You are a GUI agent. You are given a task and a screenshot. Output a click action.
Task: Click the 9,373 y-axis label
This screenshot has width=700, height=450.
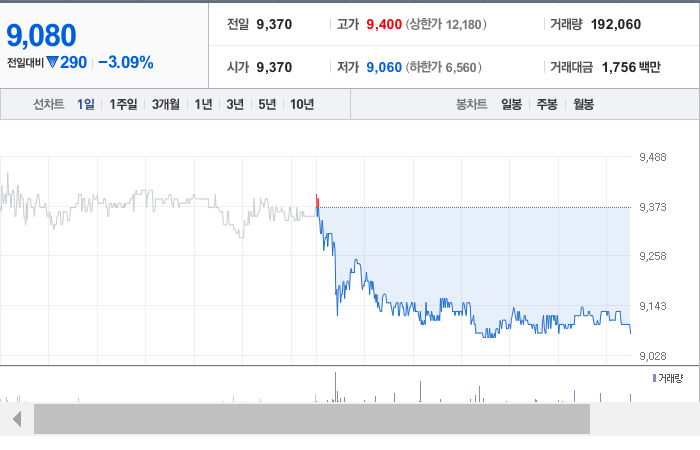(x=653, y=207)
